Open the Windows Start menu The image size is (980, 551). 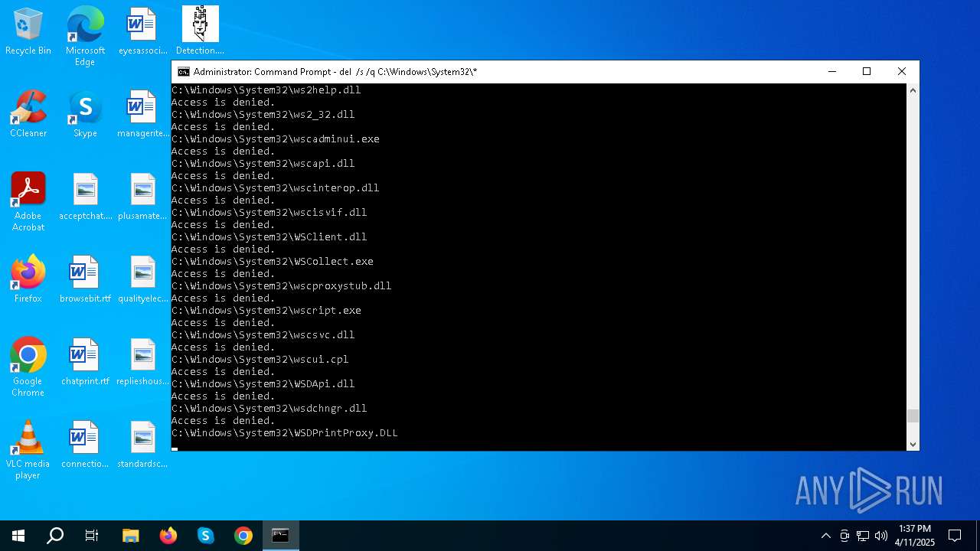click(x=18, y=536)
